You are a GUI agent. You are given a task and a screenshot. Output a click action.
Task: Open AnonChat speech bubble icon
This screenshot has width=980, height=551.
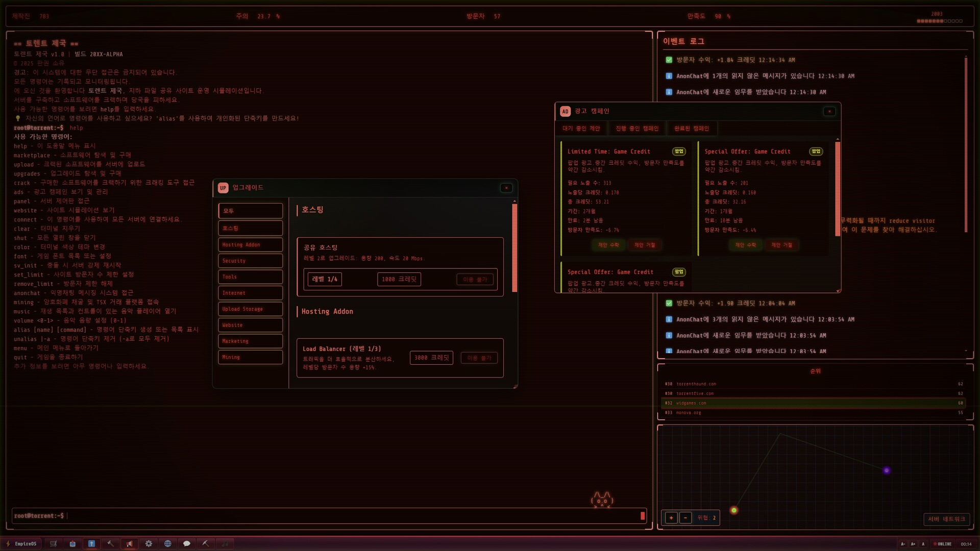coord(187,544)
